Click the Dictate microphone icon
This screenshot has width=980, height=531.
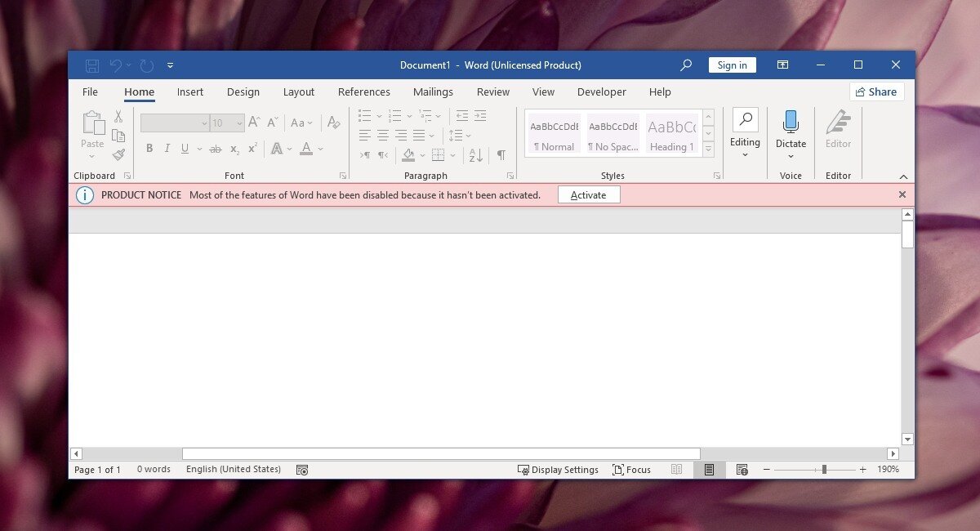point(791,123)
